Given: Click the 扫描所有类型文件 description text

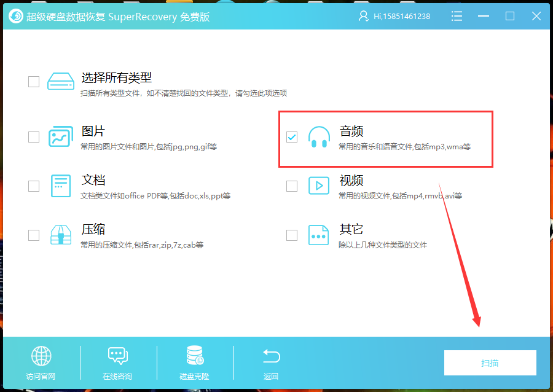Looking at the screenshot, I should (x=183, y=93).
